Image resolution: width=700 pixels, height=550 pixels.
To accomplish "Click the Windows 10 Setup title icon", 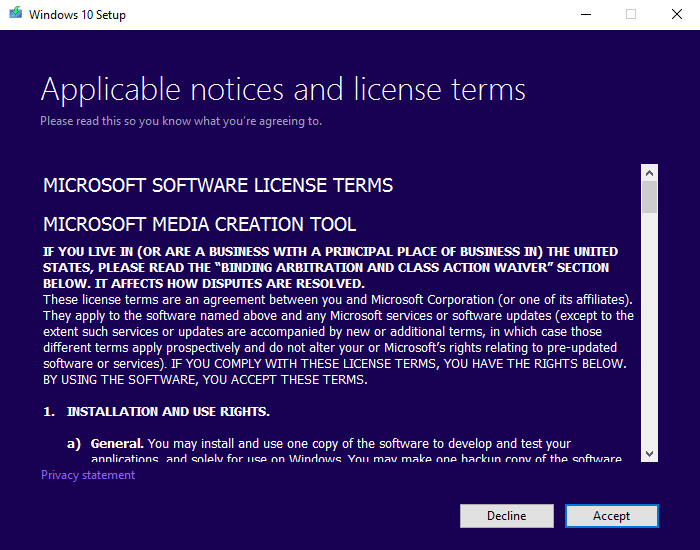I will (x=16, y=12).
